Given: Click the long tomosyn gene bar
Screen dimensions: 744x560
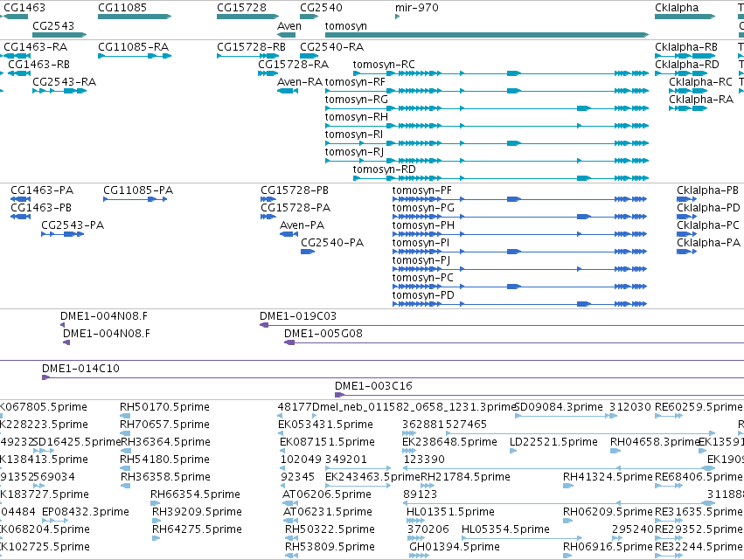Looking at the screenshot, I should pos(487,35).
